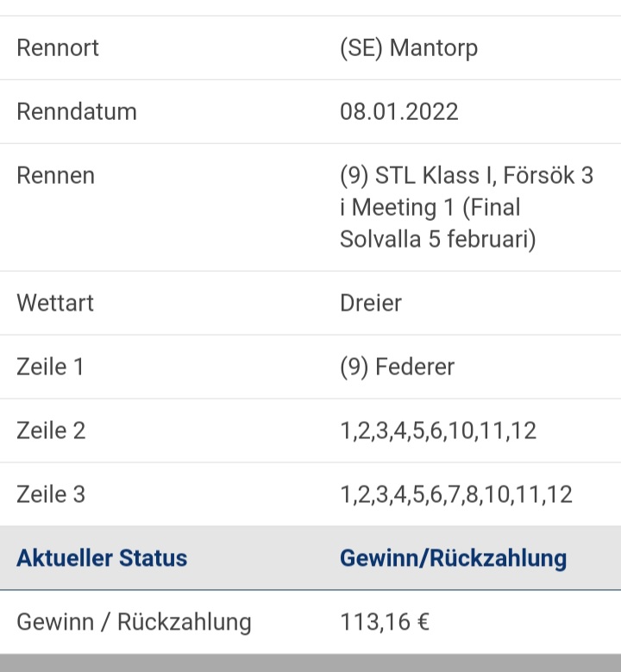621x672 pixels.
Task: Select the Renndatum label
Action: click(77, 112)
